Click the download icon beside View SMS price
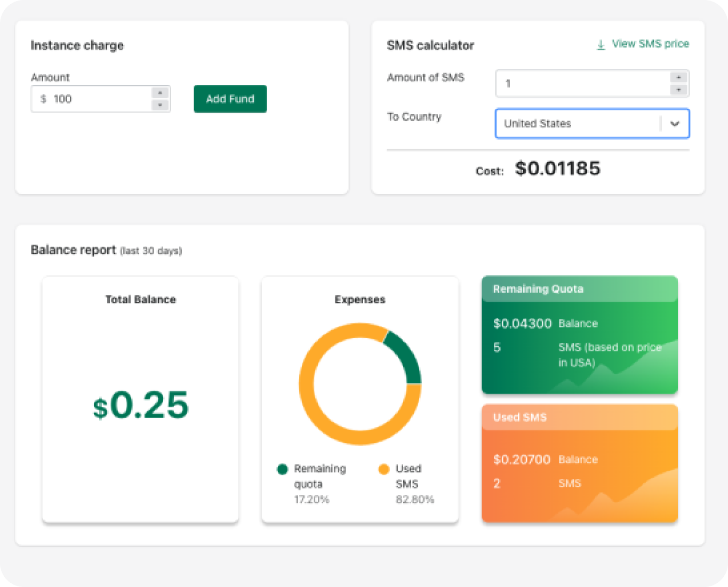Viewport: 728px width, 587px height. coord(601,44)
